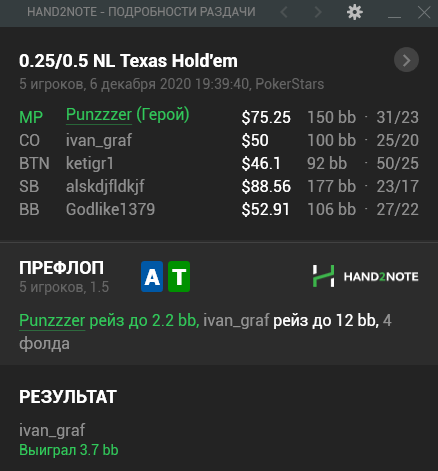Go to previous hand with left arrow
The width and height of the screenshot is (438, 471).
(284, 12)
